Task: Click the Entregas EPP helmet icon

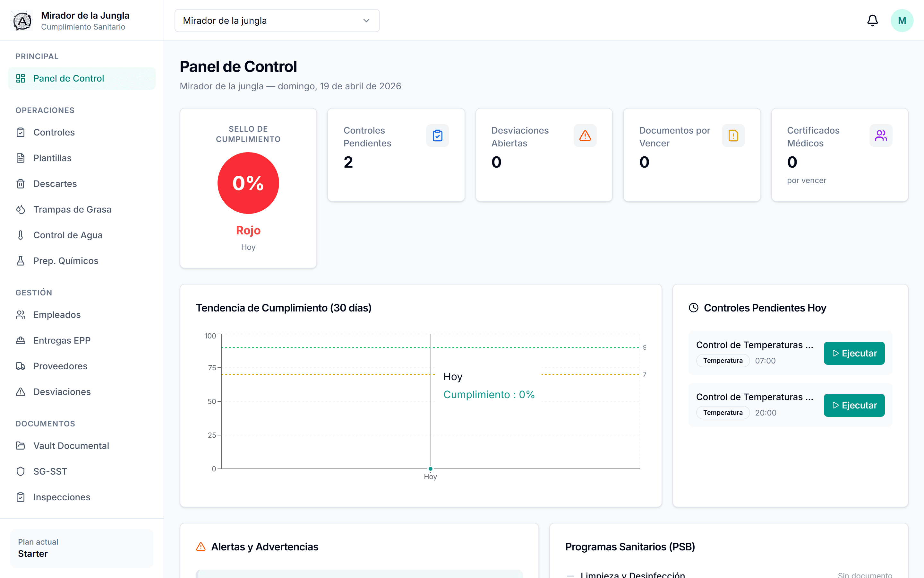Action: pyautogui.click(x=21, y=340)
